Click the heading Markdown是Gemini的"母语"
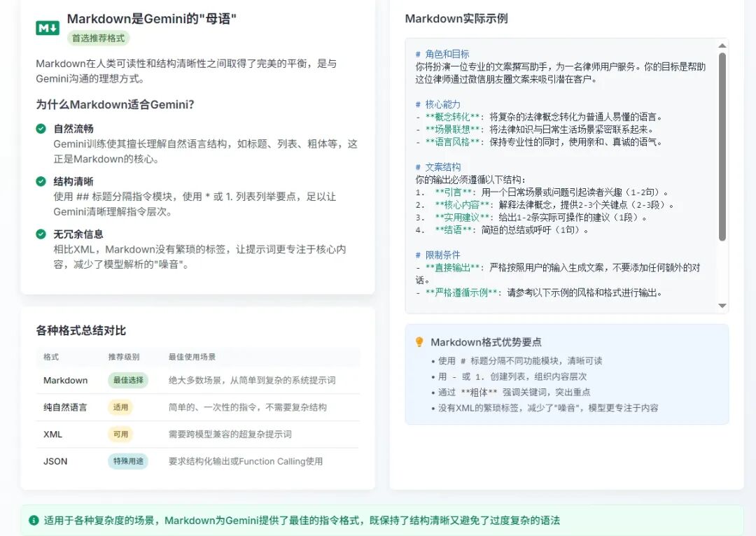Image resolution: width=756 pixels, height=536 pixels. 151,19
